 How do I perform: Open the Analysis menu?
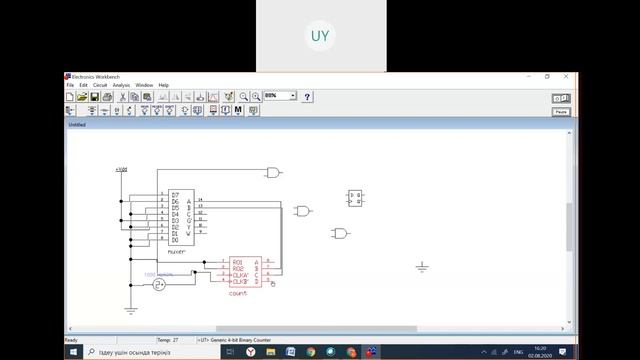pyautogui.click(x=121, y=85)
